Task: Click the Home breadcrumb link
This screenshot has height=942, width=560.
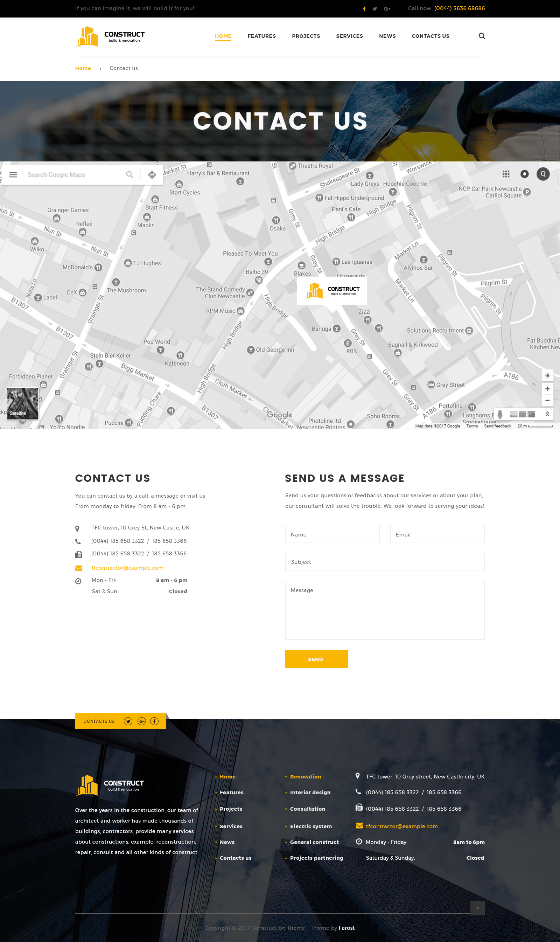Action: [83, 68]
